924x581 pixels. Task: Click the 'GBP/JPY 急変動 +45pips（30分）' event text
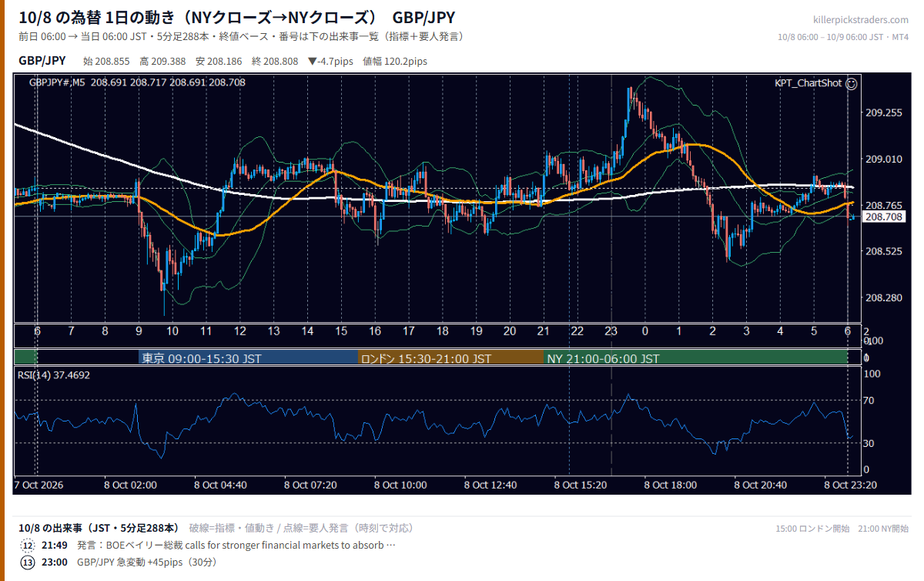click(x=147, y=562)
